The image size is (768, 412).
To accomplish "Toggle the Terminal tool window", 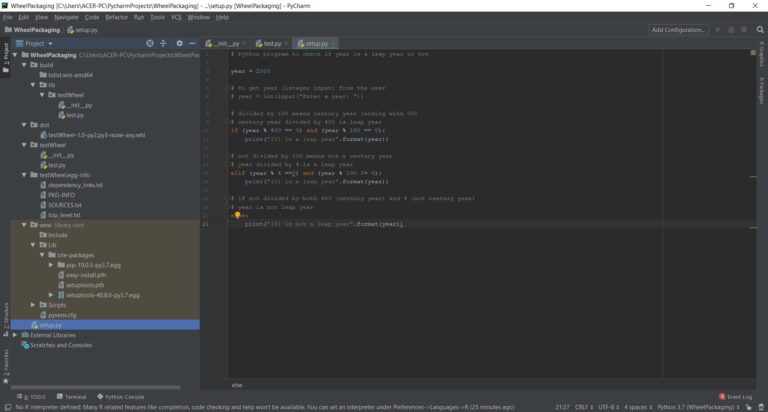I will tap(73, 397).
